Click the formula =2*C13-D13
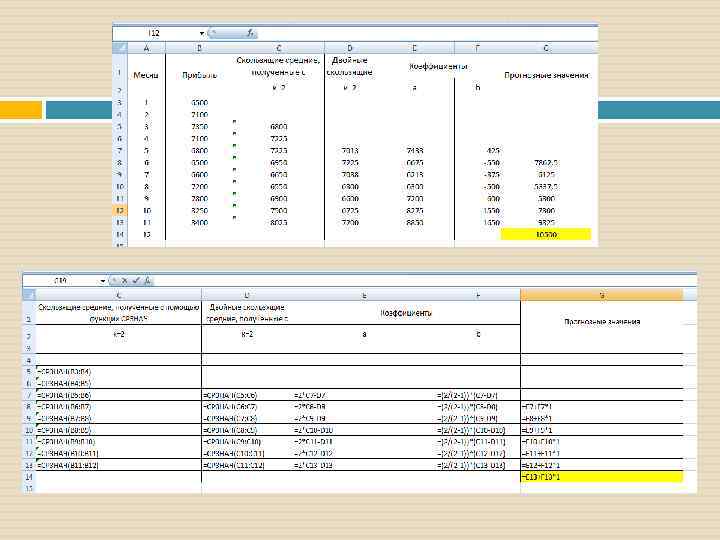This screenshot has height=540, width=720. [313, 465]
